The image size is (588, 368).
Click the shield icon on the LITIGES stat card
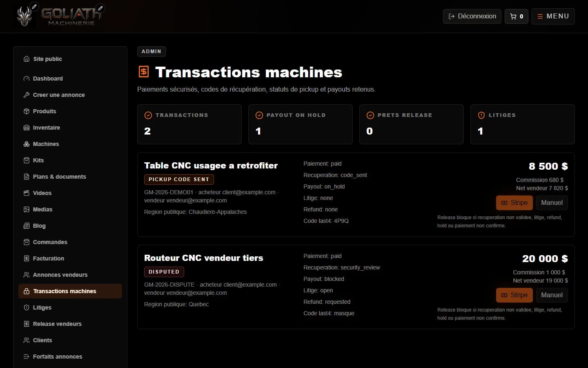pos(481,115)
